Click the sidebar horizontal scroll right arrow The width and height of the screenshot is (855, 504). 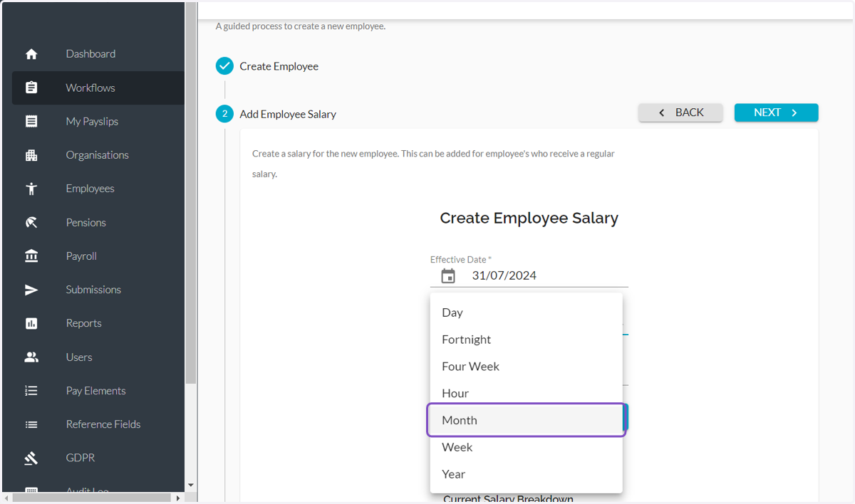178,498
